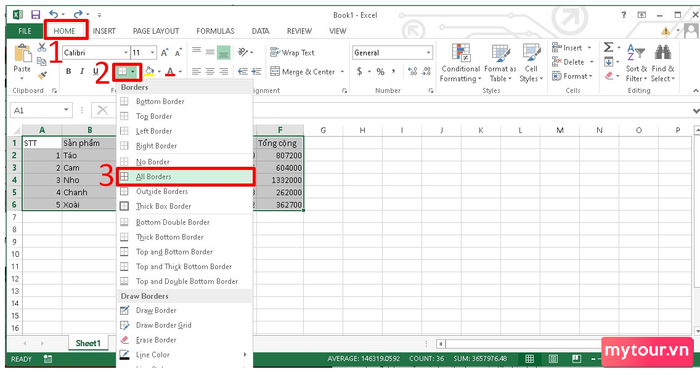Click Delete cells button

[573, 62]
